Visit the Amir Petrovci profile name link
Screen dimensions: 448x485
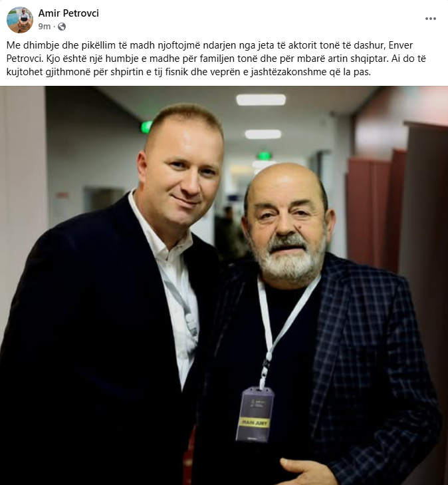(68, 13)
